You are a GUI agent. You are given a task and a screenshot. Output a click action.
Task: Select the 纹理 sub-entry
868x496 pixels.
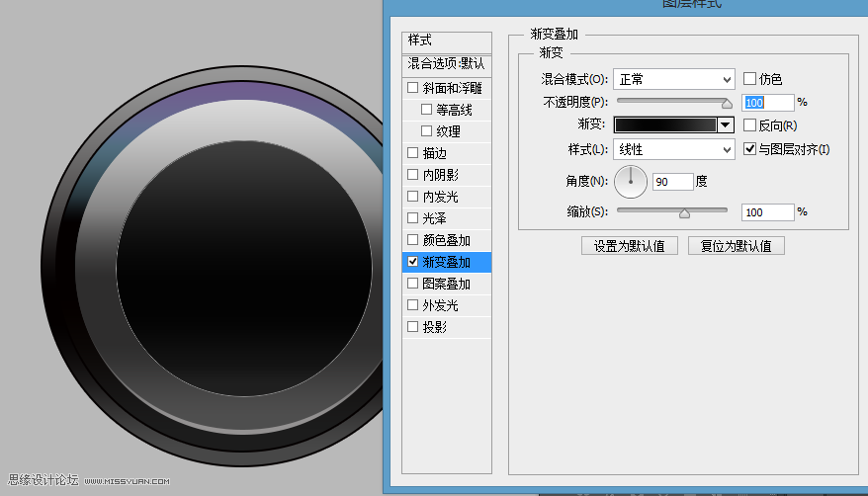pyautogui.click(x=449, y=131)
